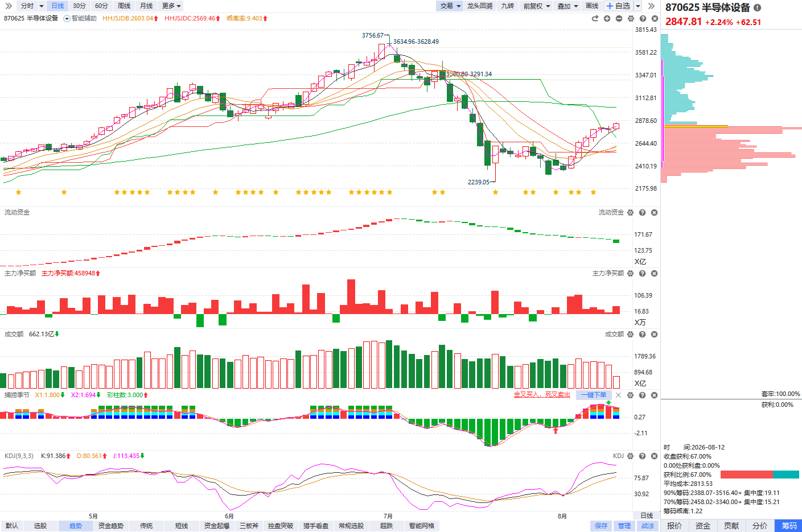The height and width of the screenshot is (532, 802).
Task: Click info icon next to 半导体设备 title
Action: pyautogui.click(x=757, y=7)
